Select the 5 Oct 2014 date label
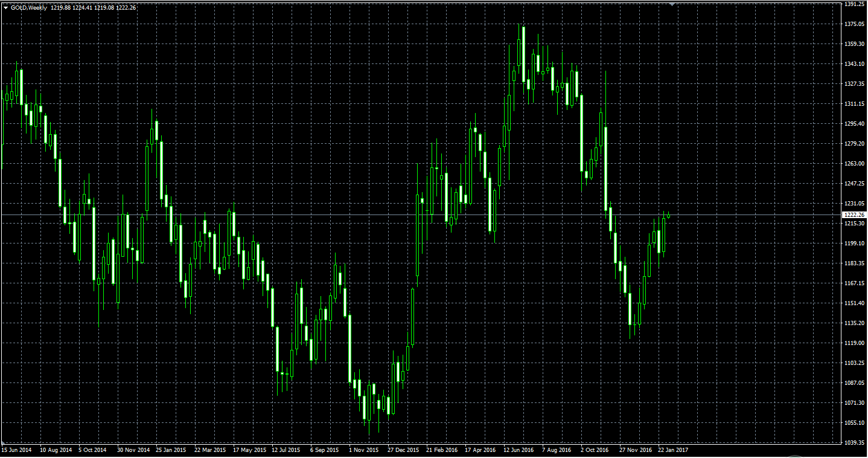The height and width of the screenshot is (458, 868). click(x=92, y=450)
